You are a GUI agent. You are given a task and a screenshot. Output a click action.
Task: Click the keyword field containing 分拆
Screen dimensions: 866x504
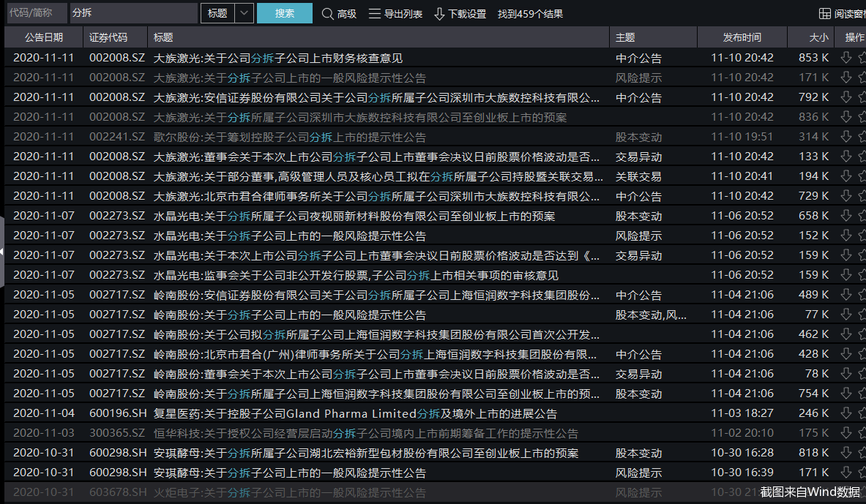pyautogui.click(x=133, y=13)
